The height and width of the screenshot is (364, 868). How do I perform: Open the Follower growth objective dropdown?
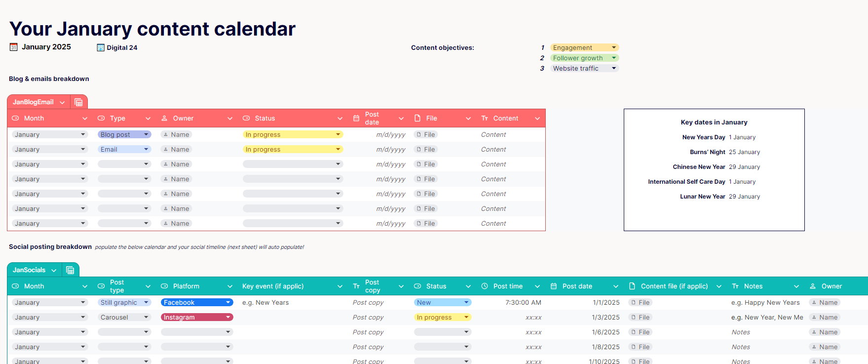click(x=614, y=58)
